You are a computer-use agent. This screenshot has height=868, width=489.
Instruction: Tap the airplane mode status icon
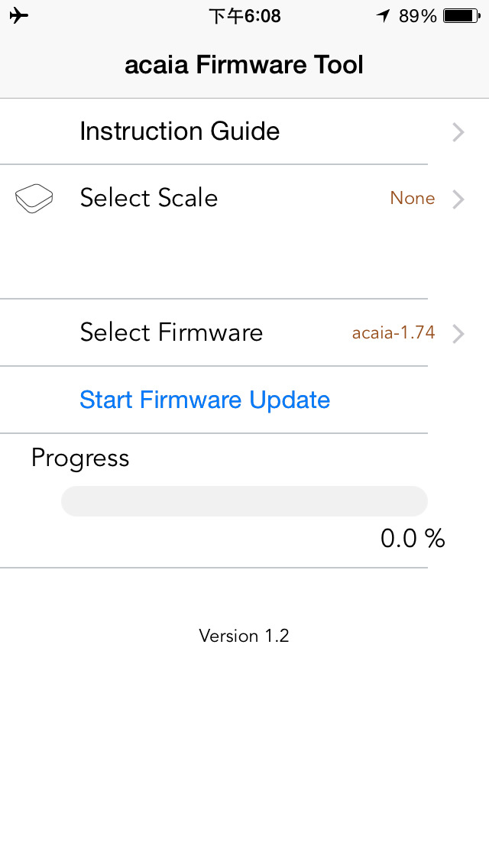coord(19,15)
